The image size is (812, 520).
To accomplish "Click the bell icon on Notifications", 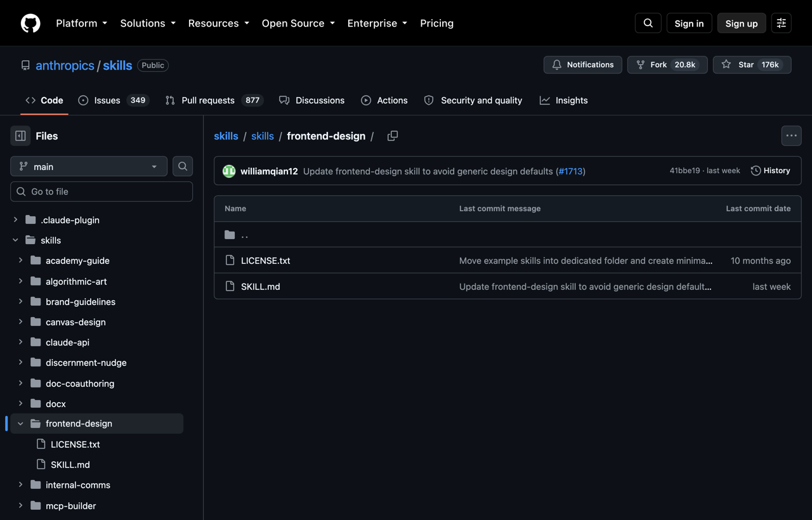I will [x=557, y=65].
